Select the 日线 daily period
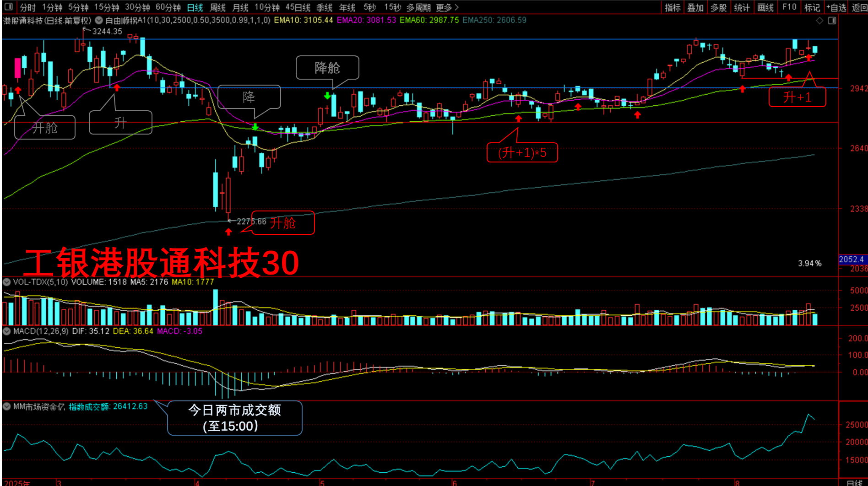This screenshot has width=868, height=486. point(195,7)
